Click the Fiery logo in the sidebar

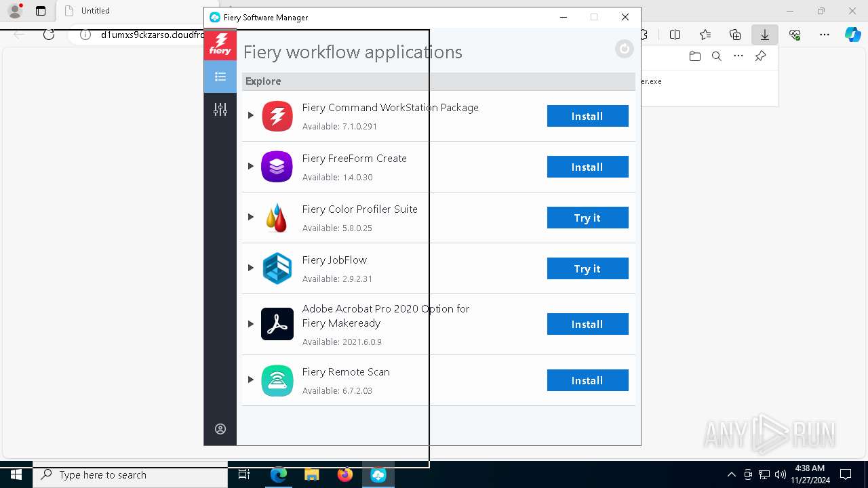click(x=220, y=44)
